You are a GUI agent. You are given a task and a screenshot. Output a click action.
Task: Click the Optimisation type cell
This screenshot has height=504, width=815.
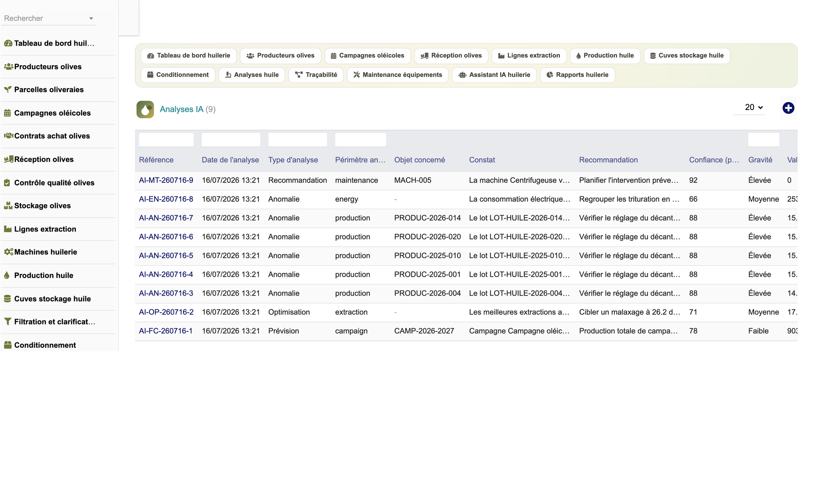click(x=289, y=312)
